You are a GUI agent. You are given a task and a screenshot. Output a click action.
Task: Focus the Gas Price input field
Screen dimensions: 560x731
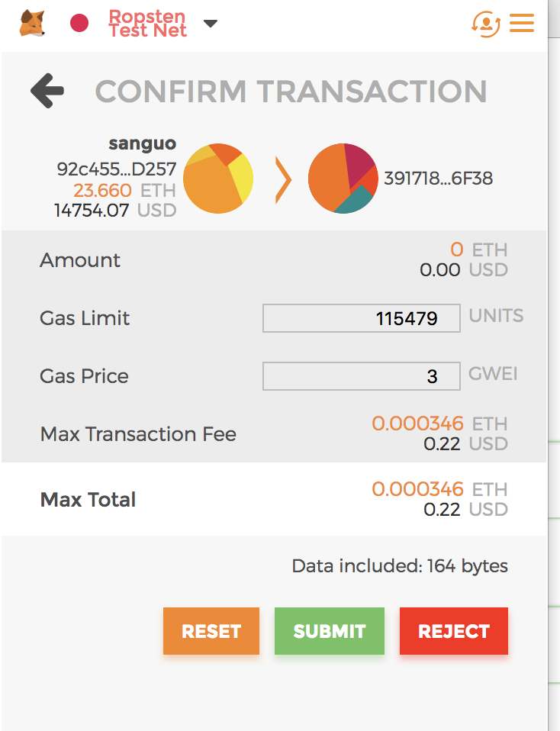(x=361, y=376)
